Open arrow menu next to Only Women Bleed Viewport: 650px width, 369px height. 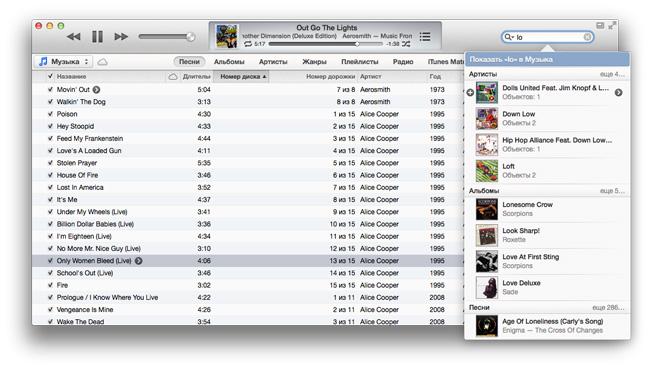138,261
